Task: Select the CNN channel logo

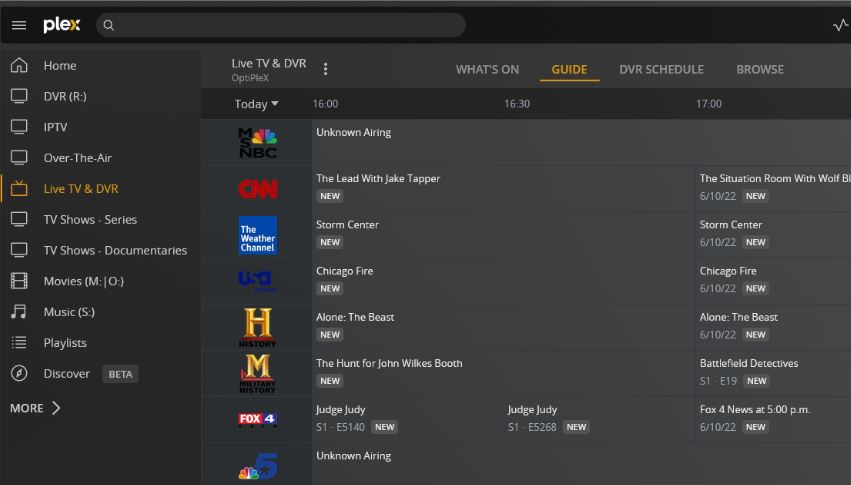Action: click(258, 189)
